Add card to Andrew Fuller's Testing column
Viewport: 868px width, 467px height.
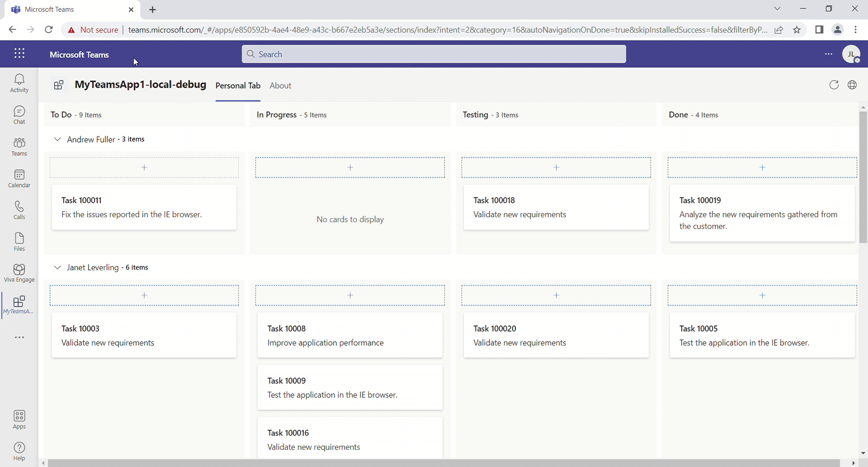point(556,167)
